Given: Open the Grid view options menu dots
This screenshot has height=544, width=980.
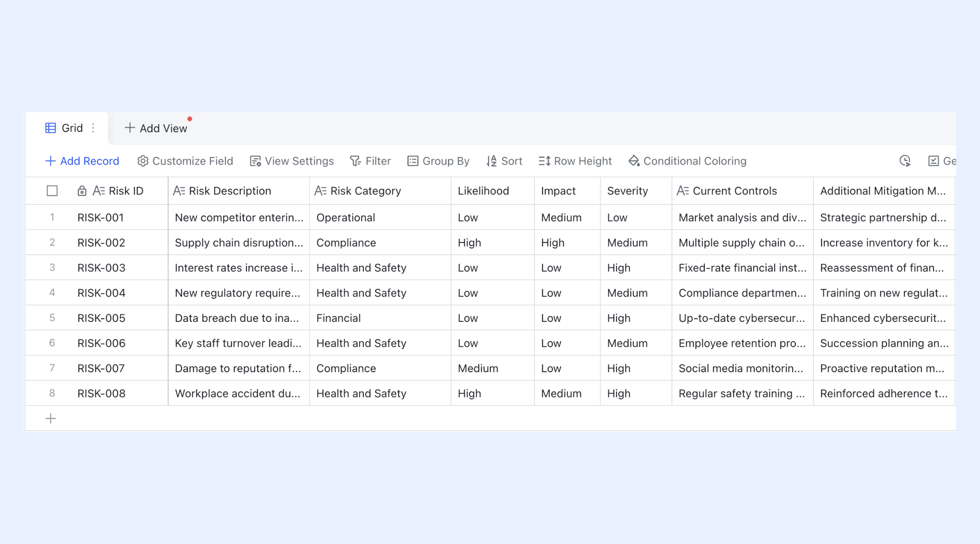Looking at the screenshot, I should (93, 128).
